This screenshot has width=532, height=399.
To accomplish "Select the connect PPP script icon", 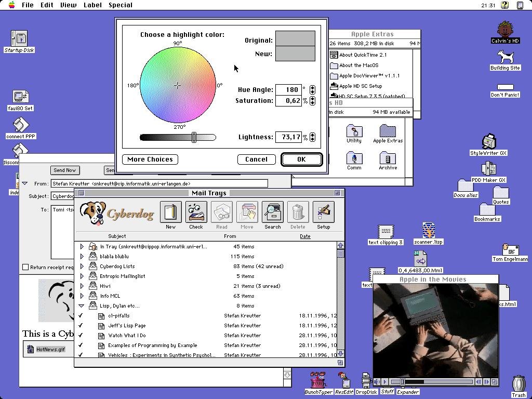I will (20, 125).
